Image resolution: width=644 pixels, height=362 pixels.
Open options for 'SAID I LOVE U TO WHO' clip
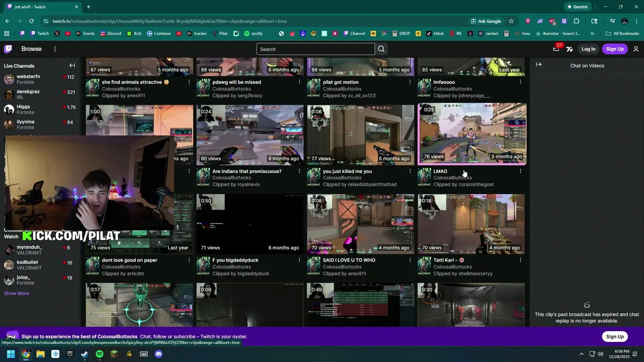click(x=410, y=260)
